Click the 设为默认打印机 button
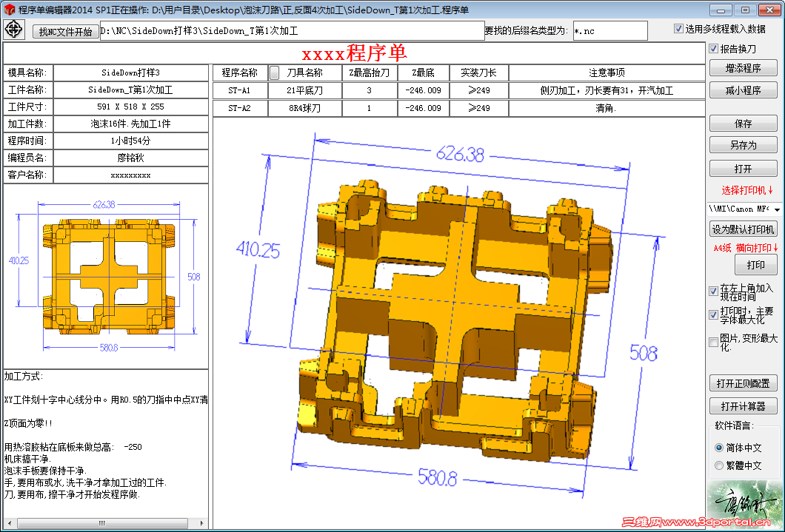Image resolution: width=785 pixels, height=532 pixels. [743, 229]
